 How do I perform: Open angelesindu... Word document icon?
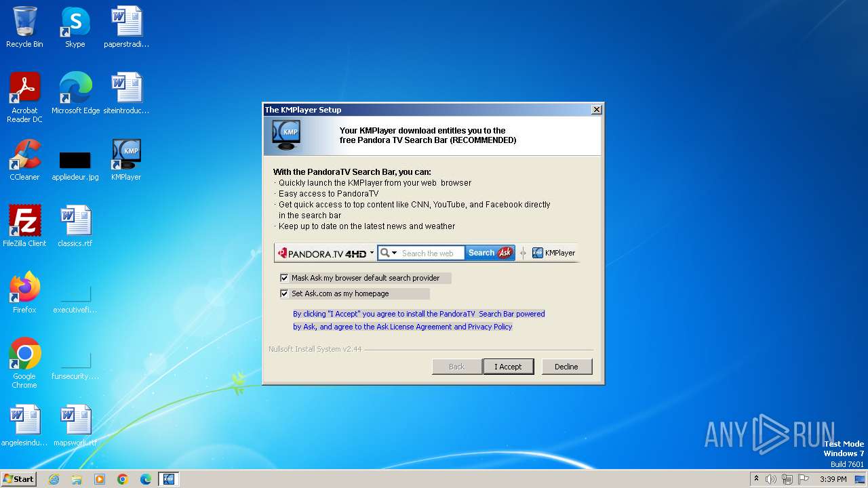click(24, 425)
